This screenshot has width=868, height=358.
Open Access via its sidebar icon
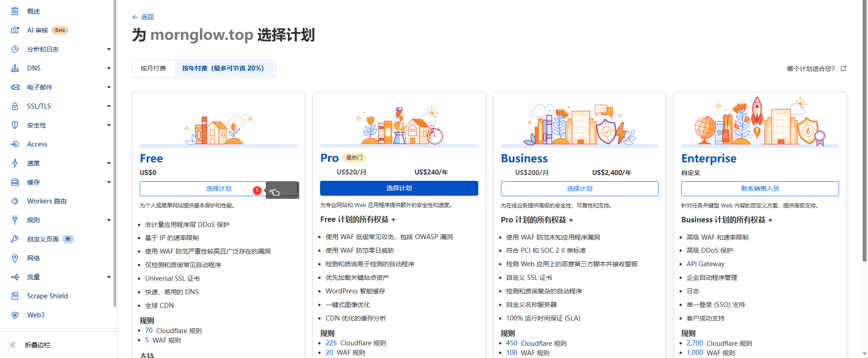tap(15, 144)
